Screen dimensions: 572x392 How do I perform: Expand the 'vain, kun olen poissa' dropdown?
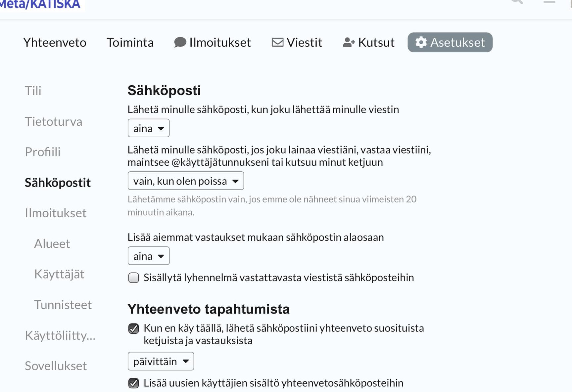click(186, 181)
